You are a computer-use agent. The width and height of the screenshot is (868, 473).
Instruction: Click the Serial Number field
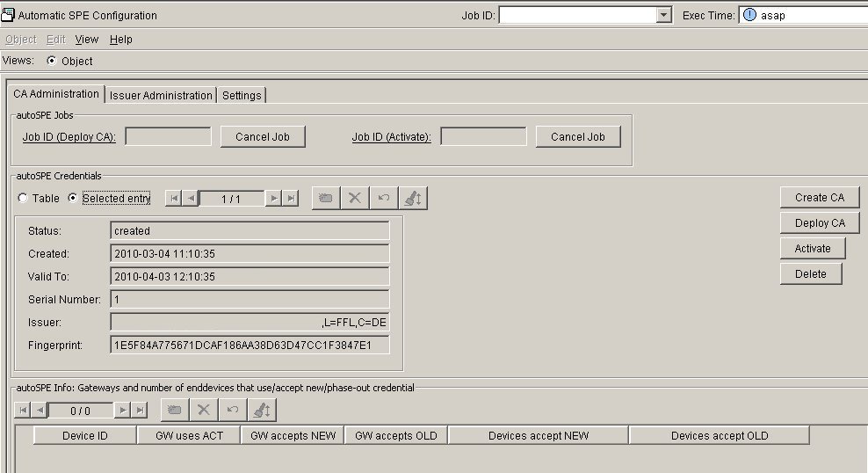point(250,300)
